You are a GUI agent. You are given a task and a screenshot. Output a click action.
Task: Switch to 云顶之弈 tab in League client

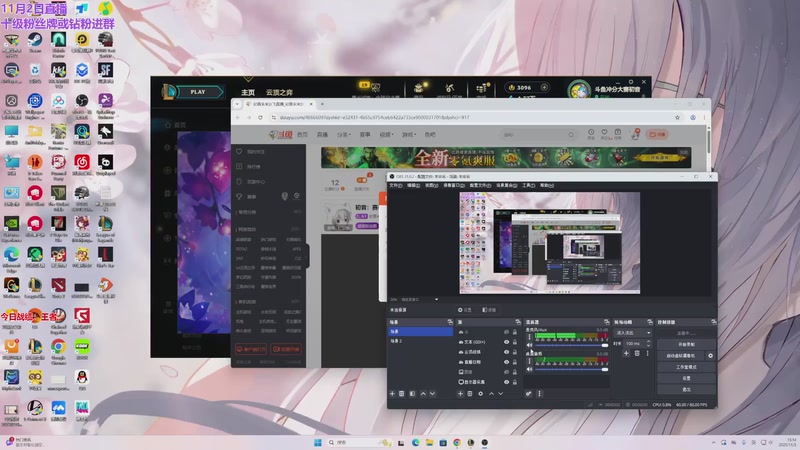click(x=279, y=93)
